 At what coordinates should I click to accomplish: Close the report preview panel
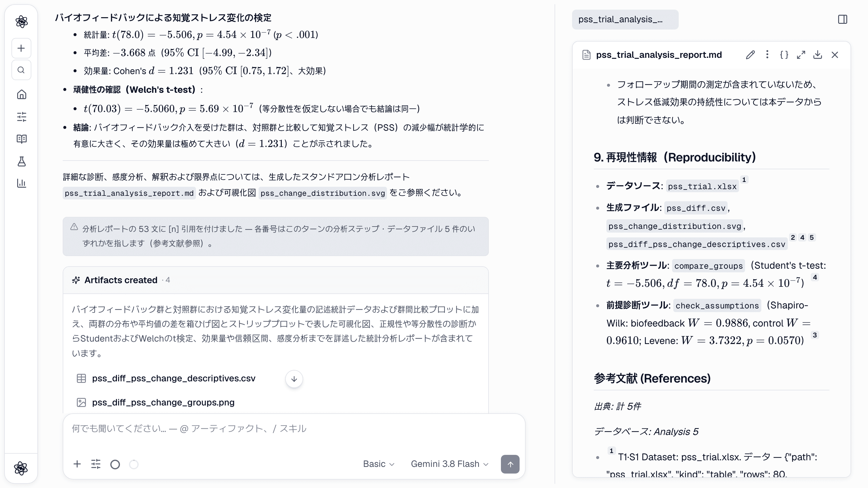click(x=835, y=55)
